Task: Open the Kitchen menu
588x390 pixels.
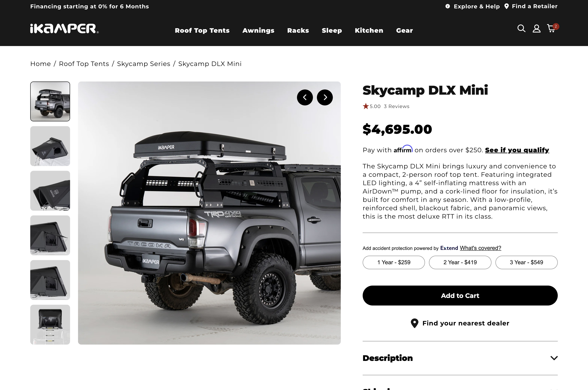Action: 369,30
